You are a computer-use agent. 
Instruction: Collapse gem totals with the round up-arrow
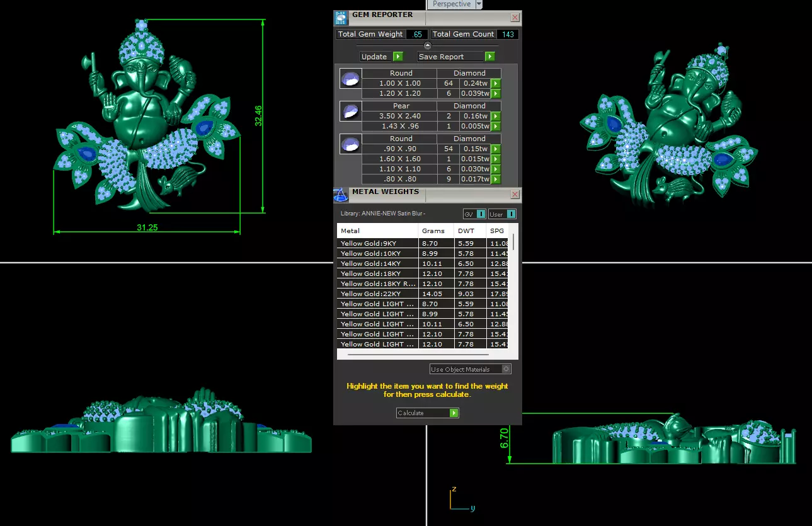[428, 45]
